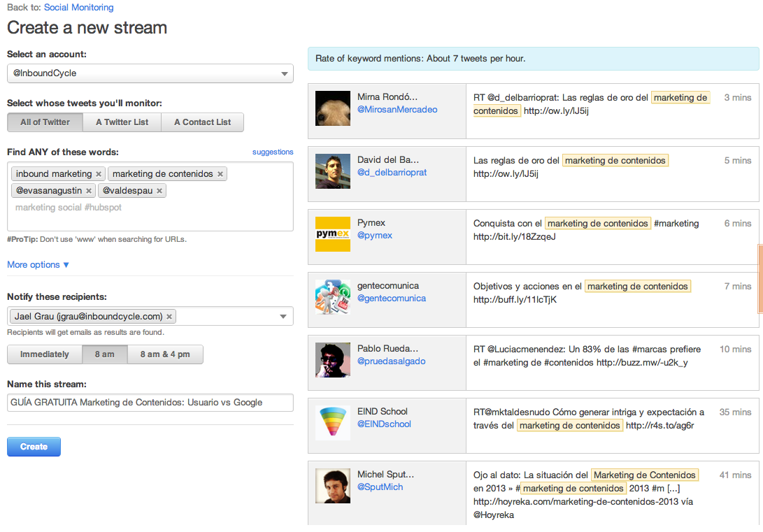Screen dimensions: 763x532
Task: Click the 'EIND School' display name
Action: click(383, 411)
